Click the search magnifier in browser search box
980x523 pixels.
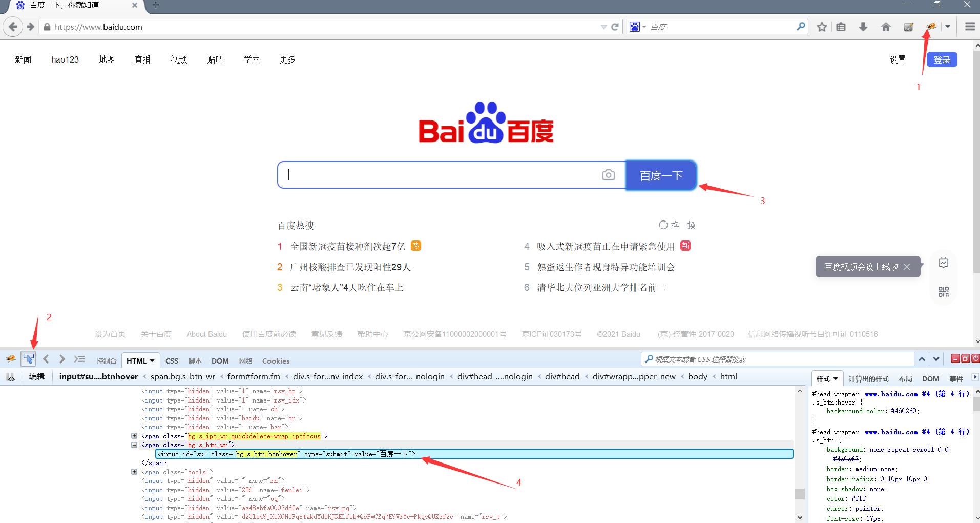coord(801,26)
